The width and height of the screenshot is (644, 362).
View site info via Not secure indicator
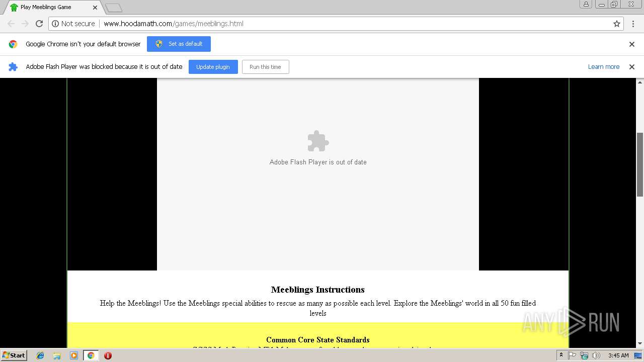coord(73,24)
